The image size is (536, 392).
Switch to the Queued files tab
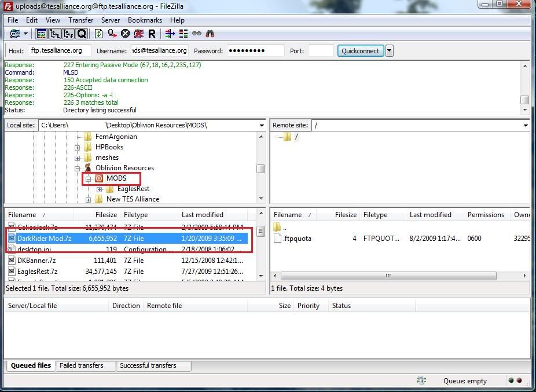click(x=31, y=365)
